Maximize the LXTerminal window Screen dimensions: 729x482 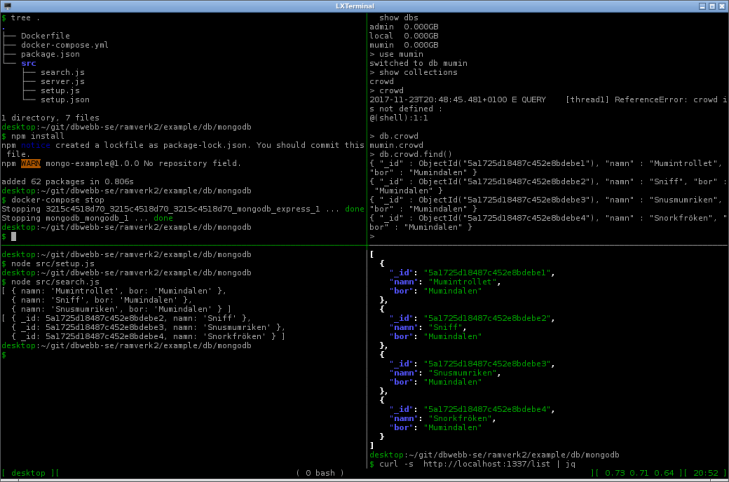[x=712, y=6]
